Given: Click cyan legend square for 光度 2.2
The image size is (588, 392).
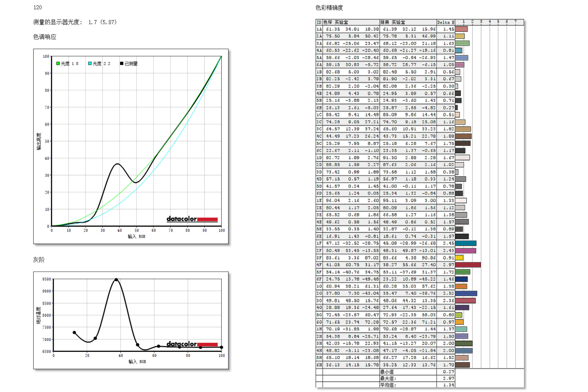Looking at the screenshot, I should (x=90, y=63).
